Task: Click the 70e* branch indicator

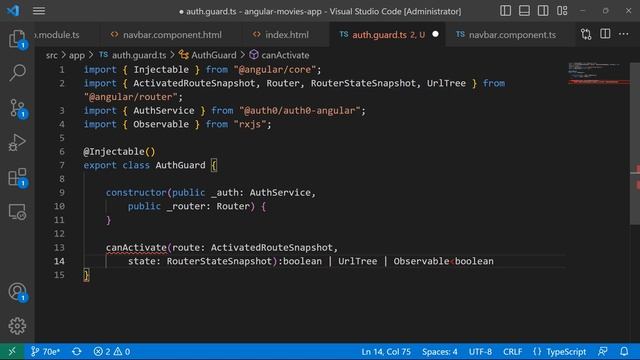Action: [45, 351]
